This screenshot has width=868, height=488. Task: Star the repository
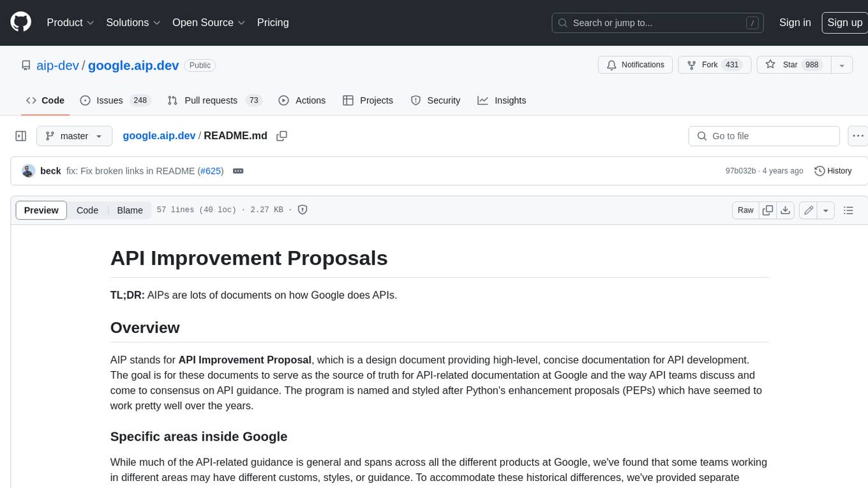(x=793, y=65)
